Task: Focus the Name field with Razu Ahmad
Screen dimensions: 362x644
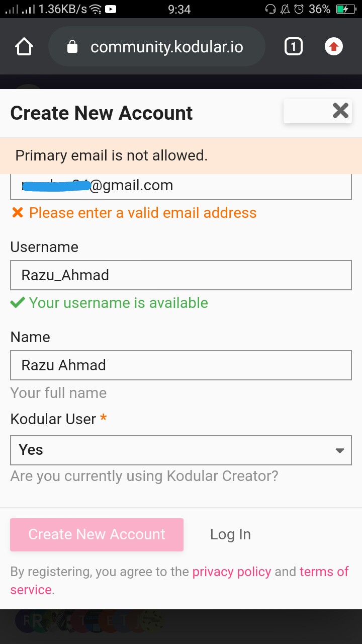Action: click(x=181, y=365)
